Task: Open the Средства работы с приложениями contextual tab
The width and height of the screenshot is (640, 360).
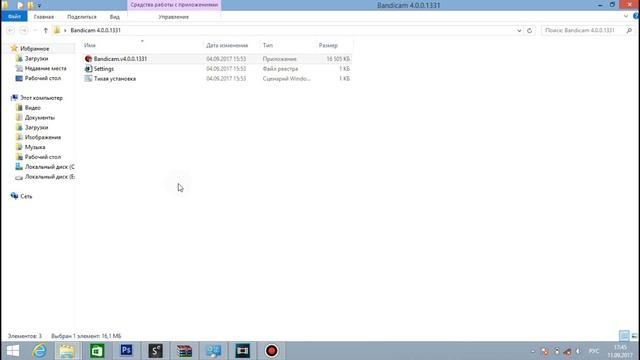Action: click(x=174, y=5)
